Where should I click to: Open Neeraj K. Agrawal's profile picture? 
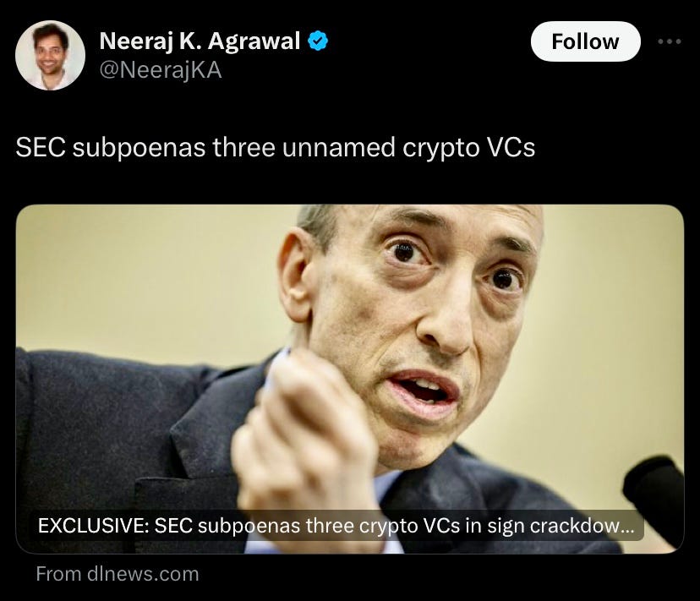(50, 55)
